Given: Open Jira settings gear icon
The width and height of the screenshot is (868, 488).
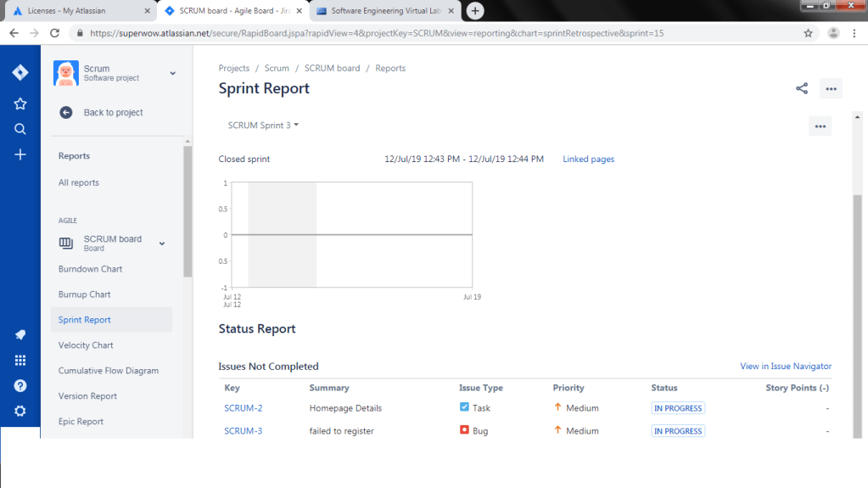Looking at the screenshot, I should click(x=20, y=411).
